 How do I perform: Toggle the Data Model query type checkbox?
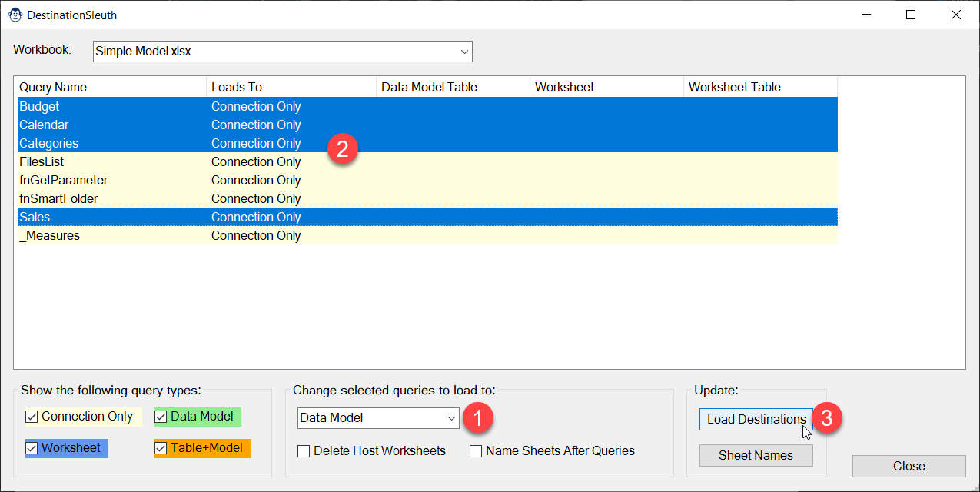click(161, 417)
